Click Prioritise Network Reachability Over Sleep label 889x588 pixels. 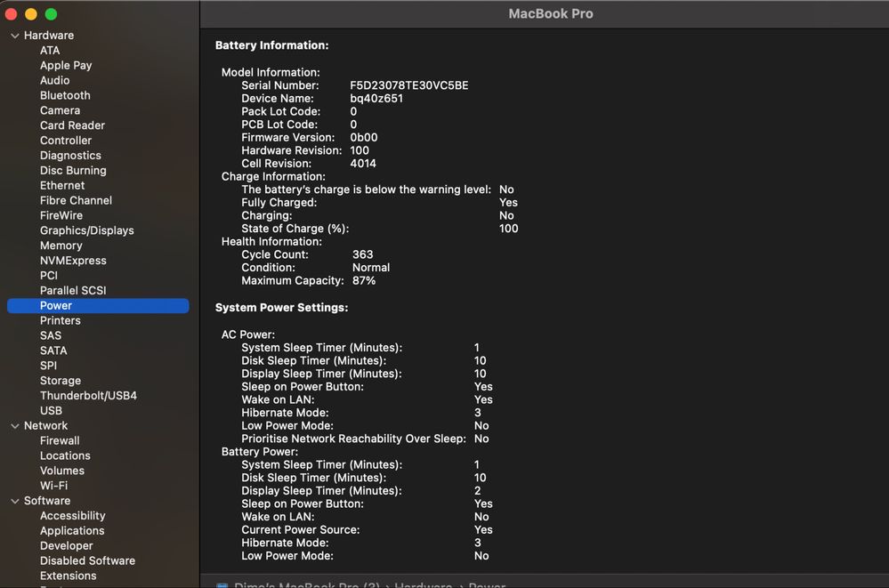[x=354, y=439]
